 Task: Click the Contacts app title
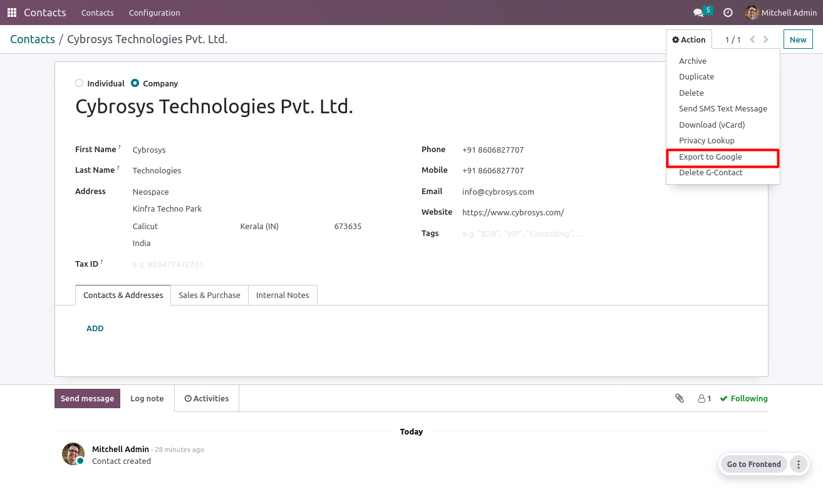[x=45, y=13]
